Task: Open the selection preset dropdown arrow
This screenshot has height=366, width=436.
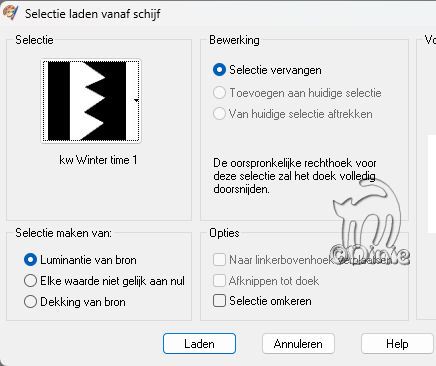Action: point(136,100)
